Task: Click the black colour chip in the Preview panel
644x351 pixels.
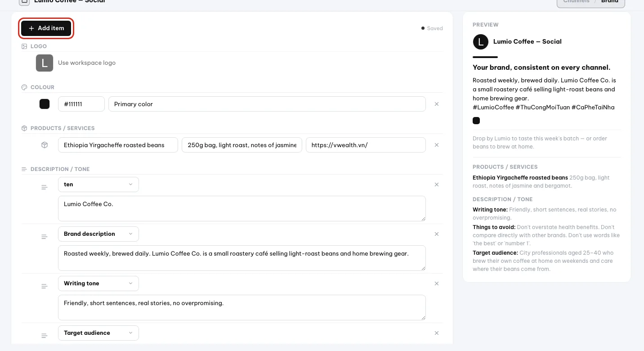Action: [x=476, y=121]
